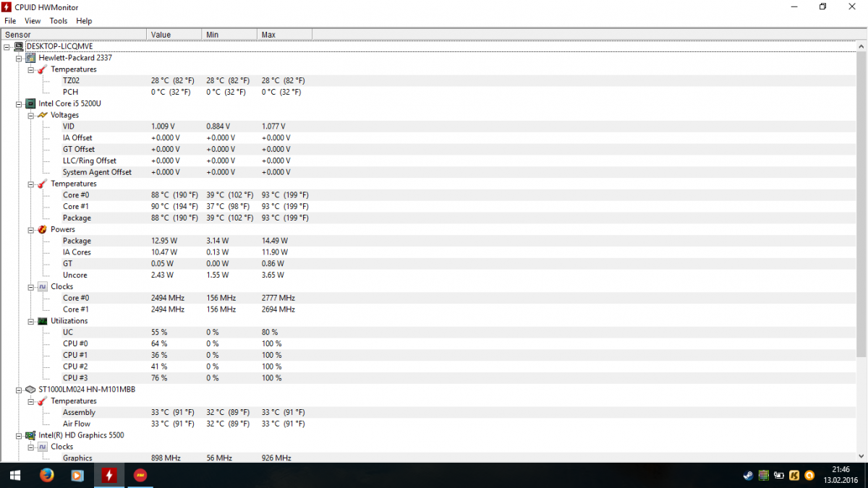Click the thermometer icon under Intel Core i5 5200U
Screen dimensions: 868x488
pyautogui.click(x=43, y=184)
